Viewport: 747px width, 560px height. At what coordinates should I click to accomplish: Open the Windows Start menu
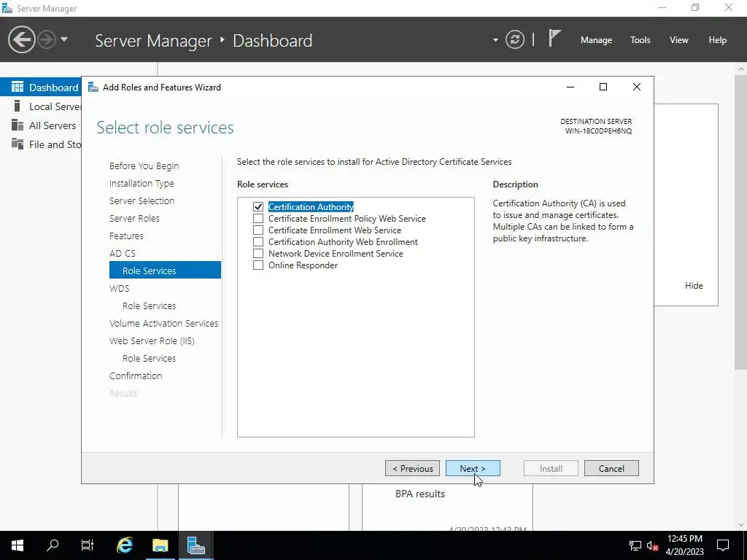[18, 545]
